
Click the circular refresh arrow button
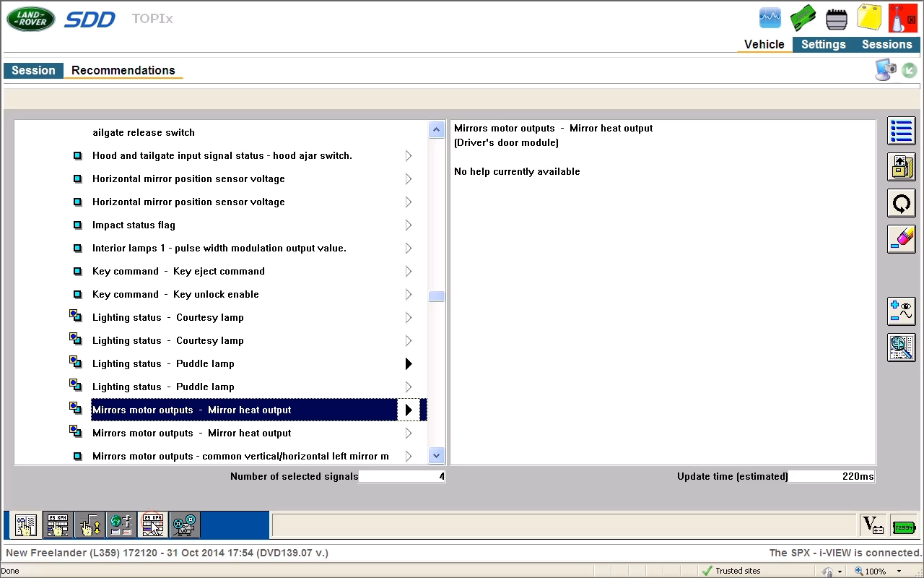[901, 204]
